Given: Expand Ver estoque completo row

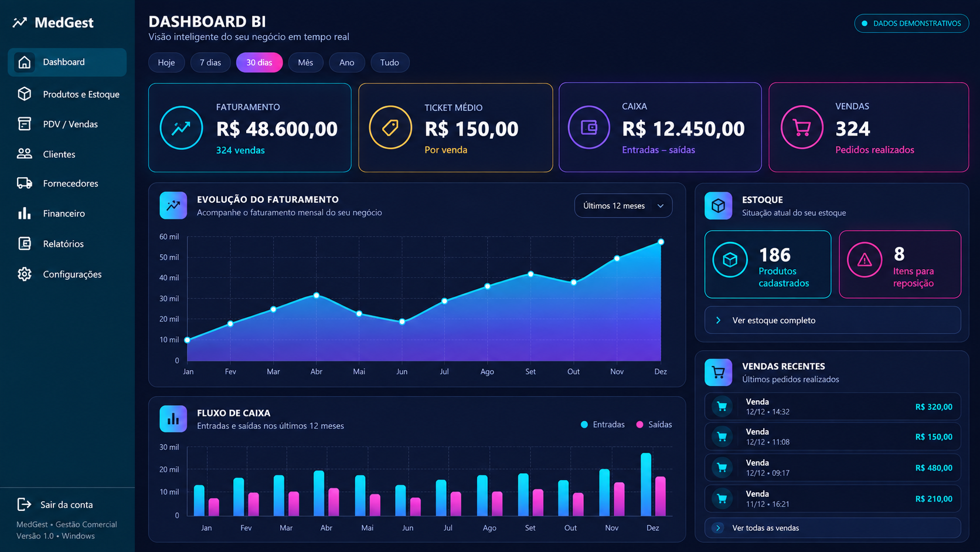Looking at the screenshot, I should (832, 320).
